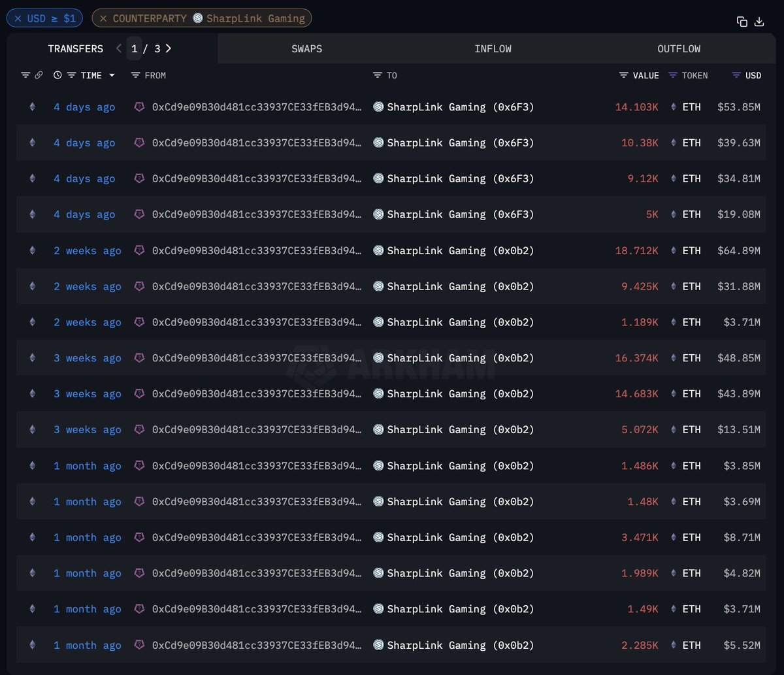Click Ethereum chain icon in 5K ETH row
Screen dimensions: 784x675
coord(32,214)
